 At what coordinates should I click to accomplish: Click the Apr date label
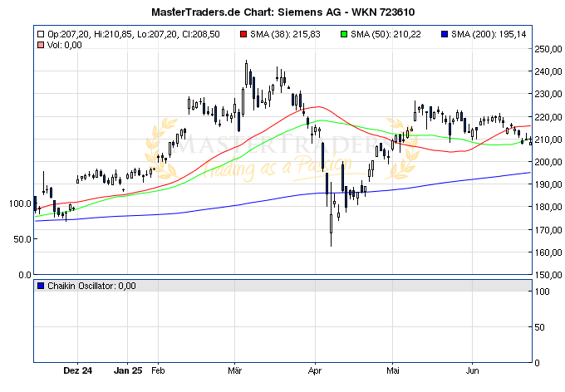[x=315, y=370]
